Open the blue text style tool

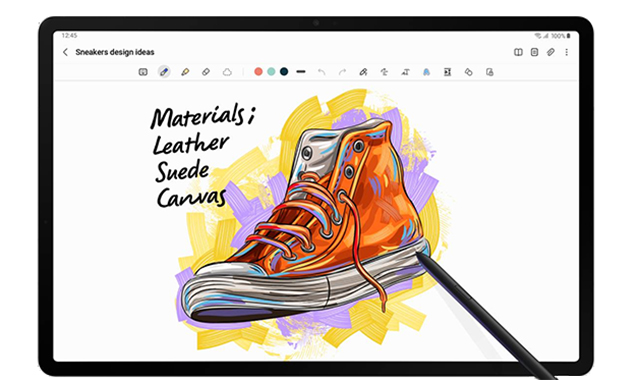click(x=426, y=72)
